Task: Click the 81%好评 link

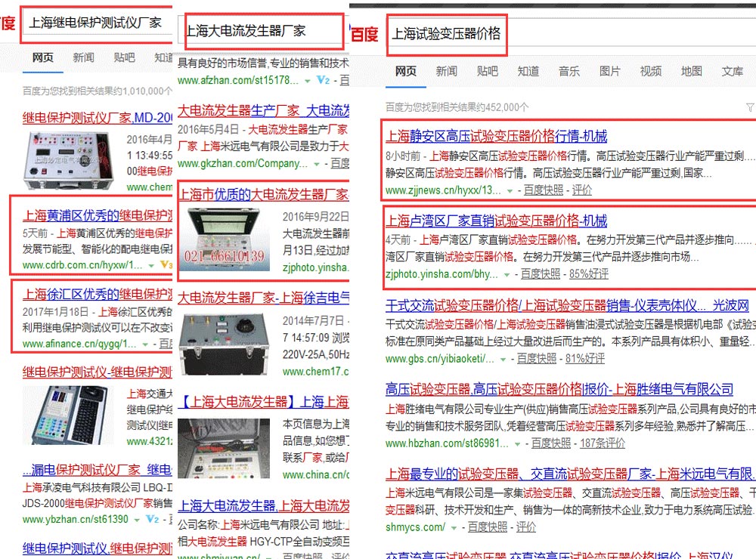Action: tap(585, 359)
